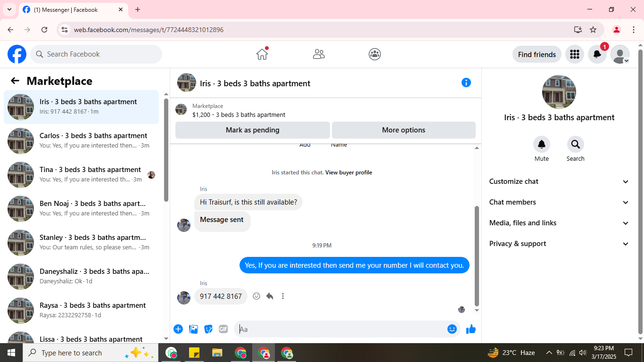Select the Messenger | Facebook browser tab
The image size is (644, 362).
click(x=73, y=10)
